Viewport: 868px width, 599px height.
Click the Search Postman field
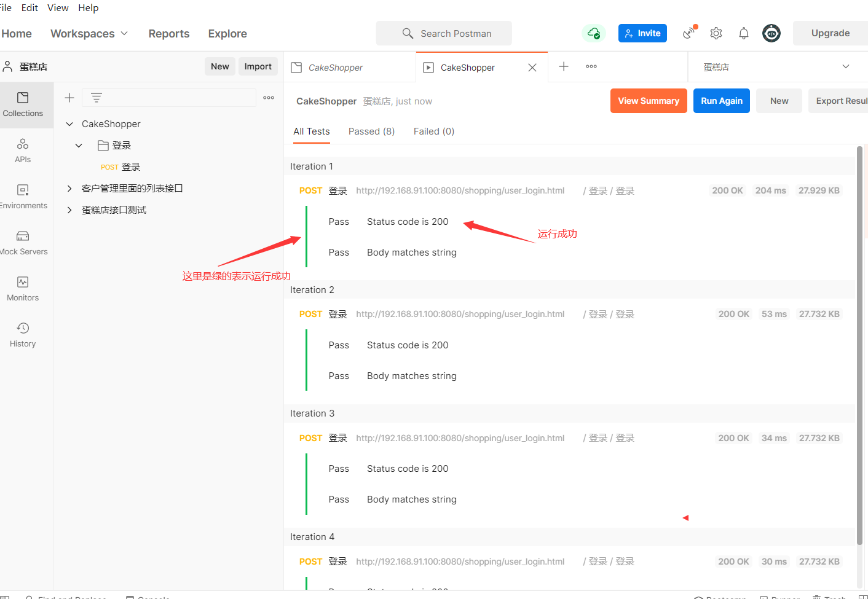(444, 33)
